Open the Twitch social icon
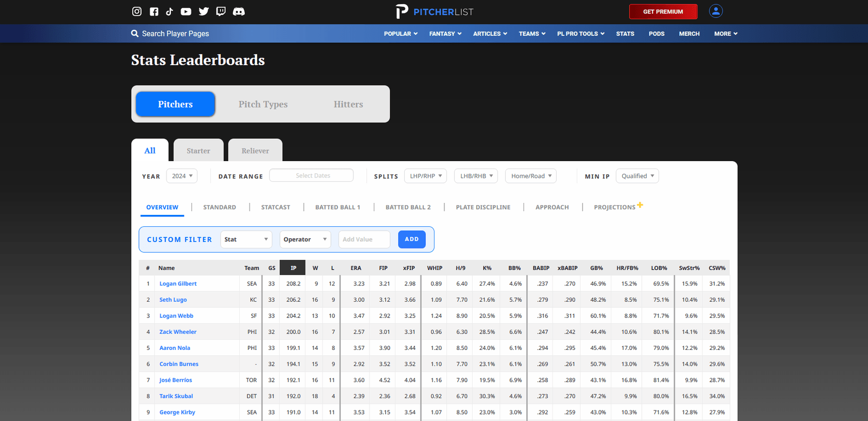Screen dimensions: 868x421 [221, 11]
